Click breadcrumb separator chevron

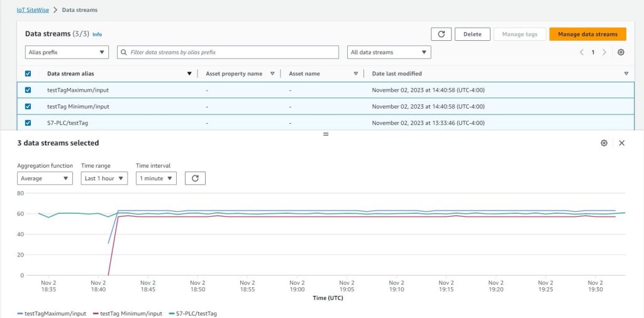[55, 10]
